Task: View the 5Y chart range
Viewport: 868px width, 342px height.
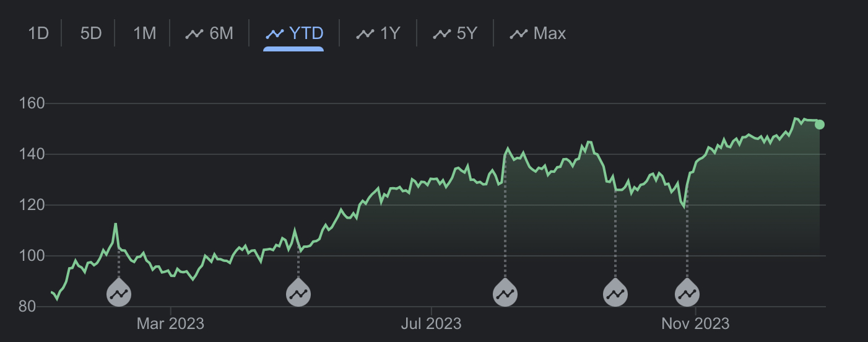Action: [x=455, y=33]
